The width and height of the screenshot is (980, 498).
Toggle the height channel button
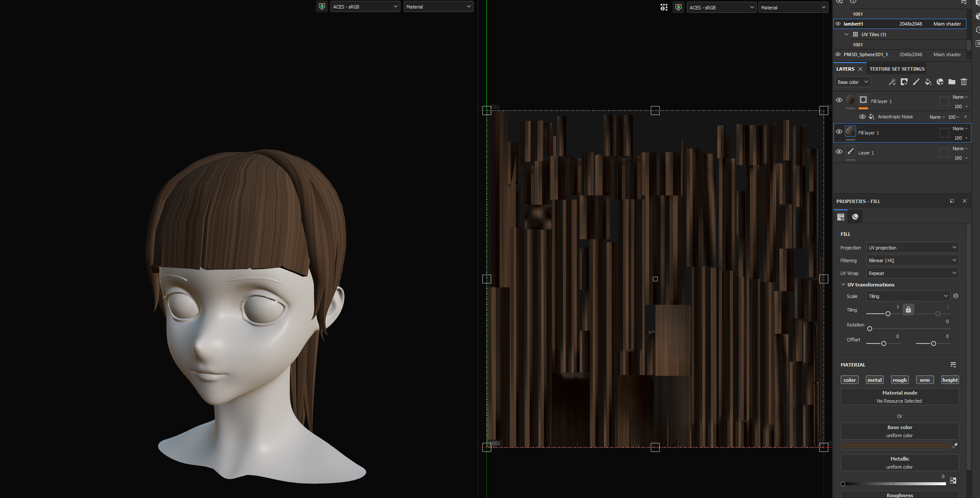click(950, 380)
